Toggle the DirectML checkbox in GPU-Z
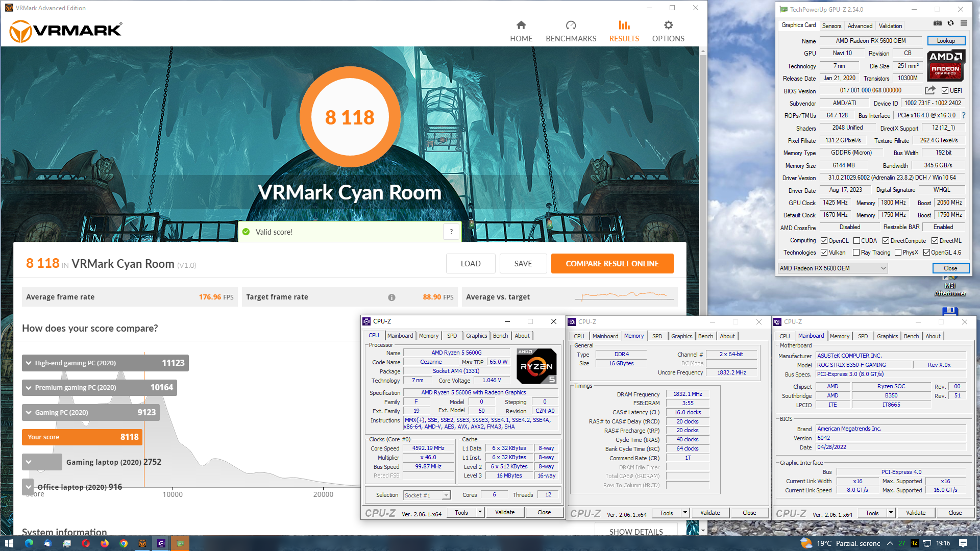 coord(935,241)
